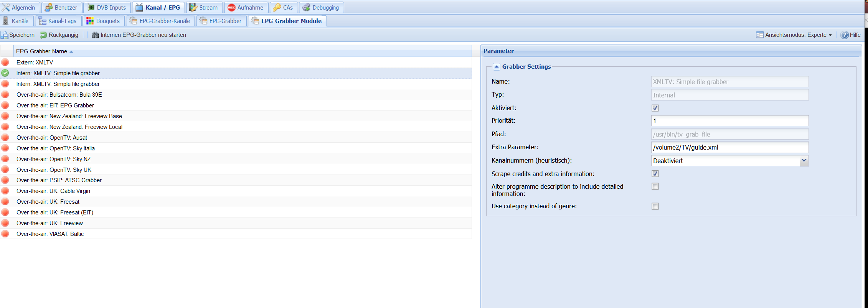This screenshot has width=868, height=308.
Task: Click the green enabled icon of Simple file grabber
Action: (5, 73)
